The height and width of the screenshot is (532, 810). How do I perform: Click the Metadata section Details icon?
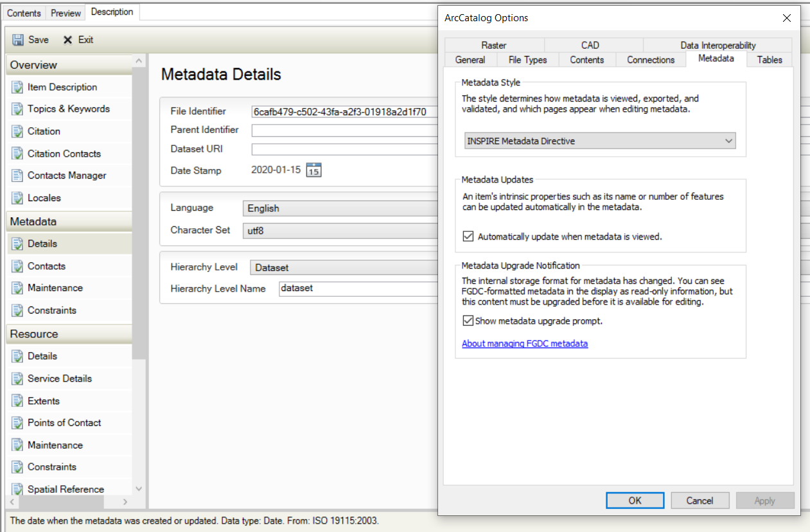[17, 244]
